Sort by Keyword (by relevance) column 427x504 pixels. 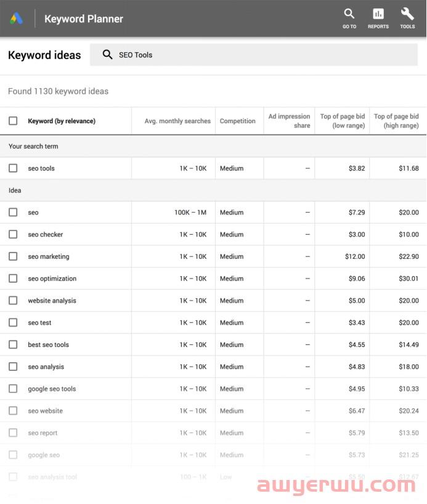[x=62, y=121]
